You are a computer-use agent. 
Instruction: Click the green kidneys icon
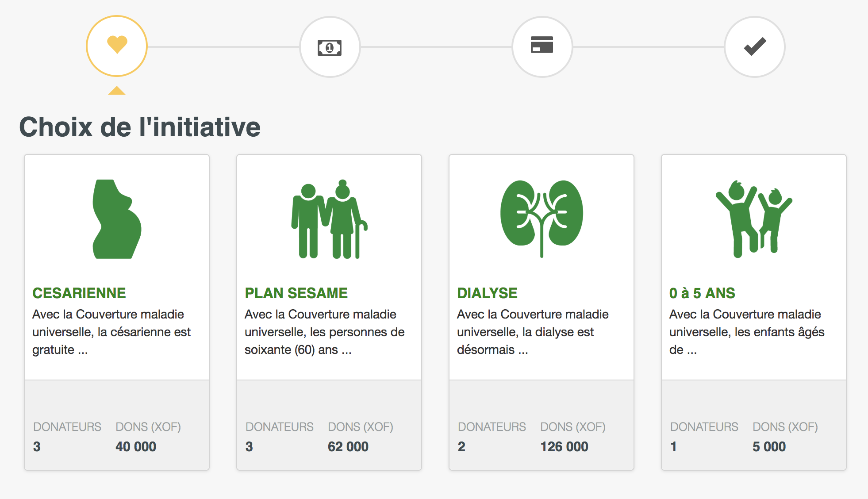coord(542,218)
